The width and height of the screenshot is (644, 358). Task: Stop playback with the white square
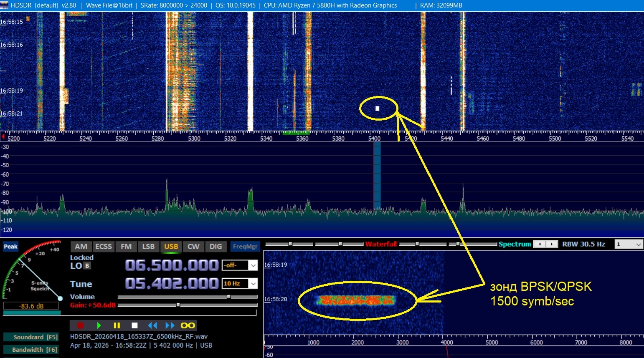click(134, 325)
